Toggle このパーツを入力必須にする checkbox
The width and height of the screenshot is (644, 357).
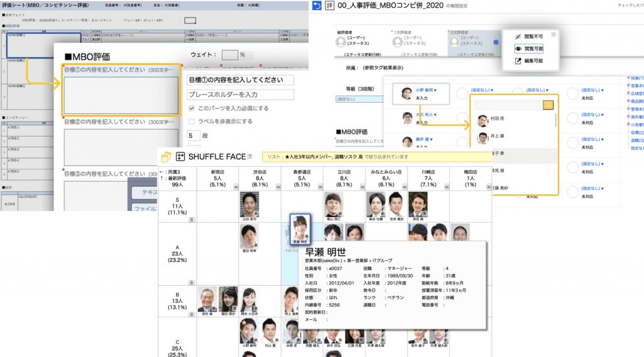click(x=192, y=108)
